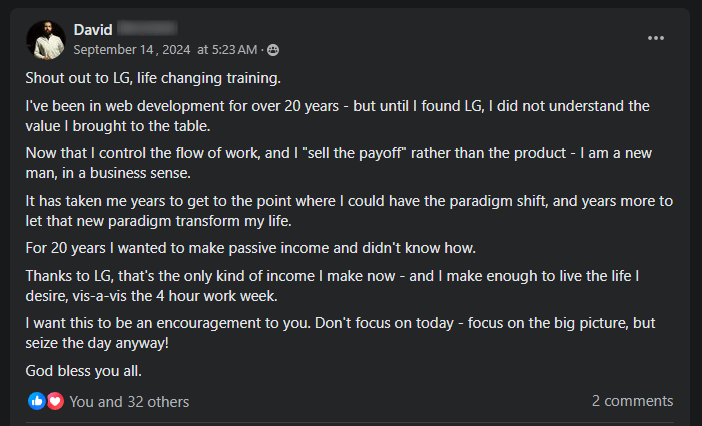Image resolution: width=702 pixels, height=426 pixels.
Task: Click the paragraph about web development experience
Action: pos(337,113)
